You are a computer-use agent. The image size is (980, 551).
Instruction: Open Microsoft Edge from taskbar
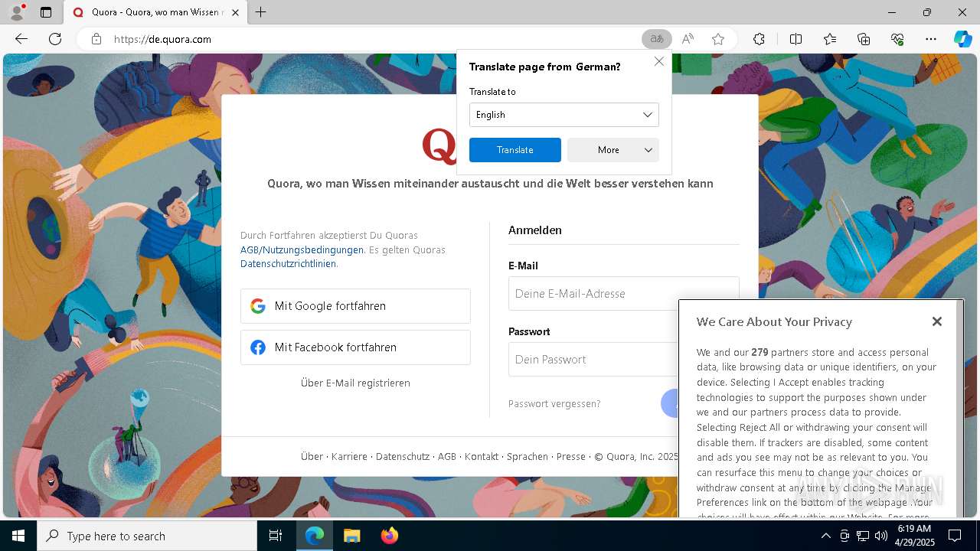[x=315, y=536]
